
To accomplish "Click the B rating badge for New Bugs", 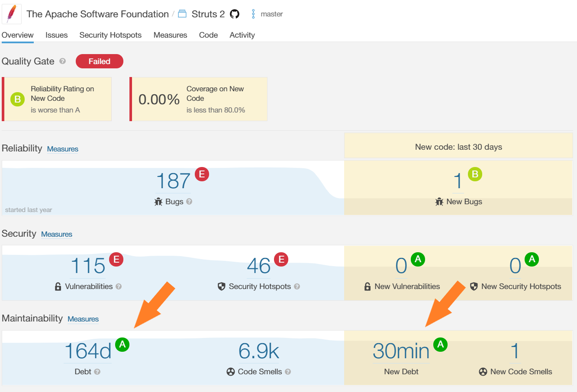I will (x=475, y=174).
